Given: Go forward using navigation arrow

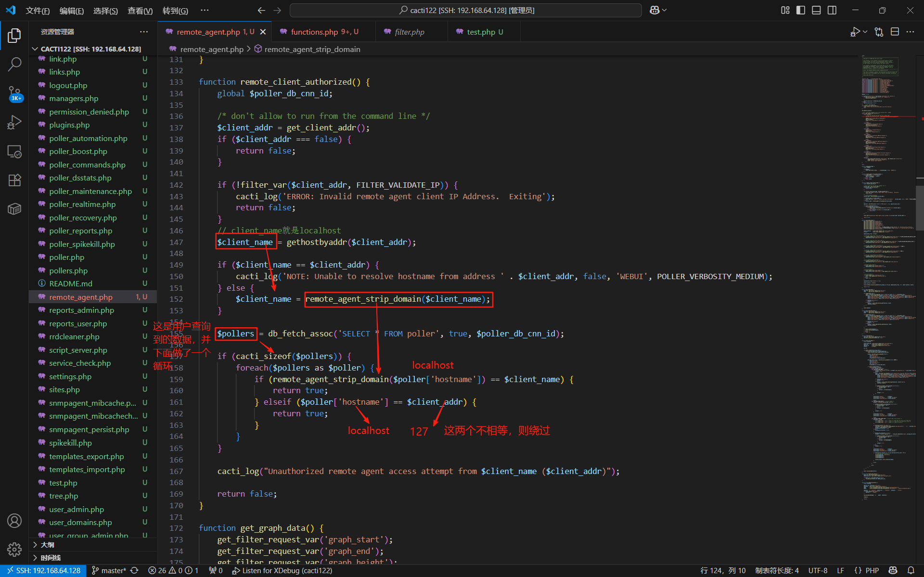Looking at the screenshot, I should point(277,10).
